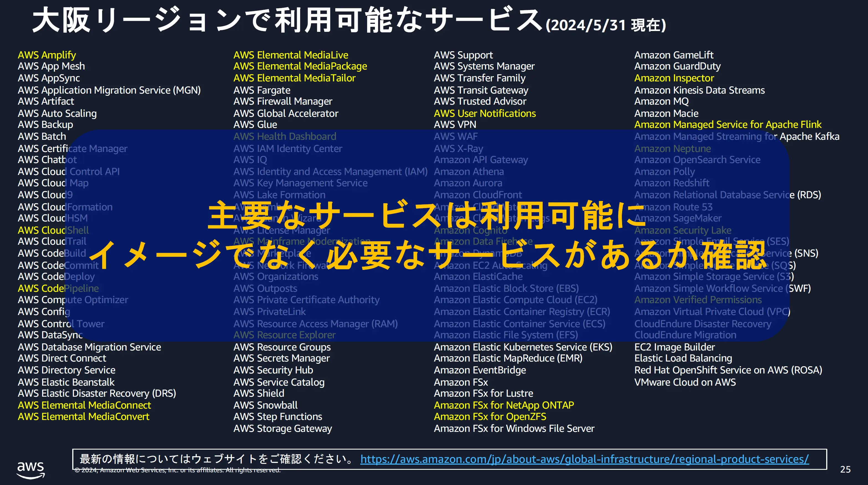Click 'AWS Step Functions' text
Viewport: 868px width, 485px height.
pyautogui.click(x=278, y=417)
